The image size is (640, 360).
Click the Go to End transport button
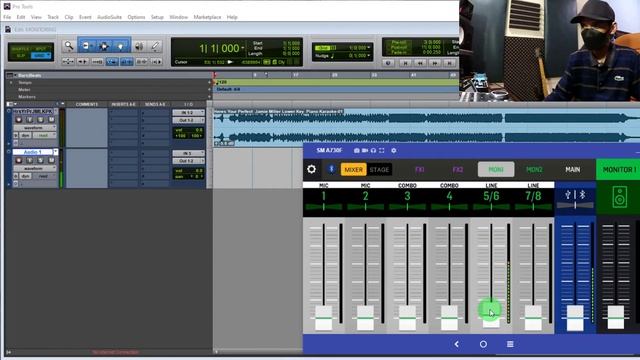coord(449,63)
